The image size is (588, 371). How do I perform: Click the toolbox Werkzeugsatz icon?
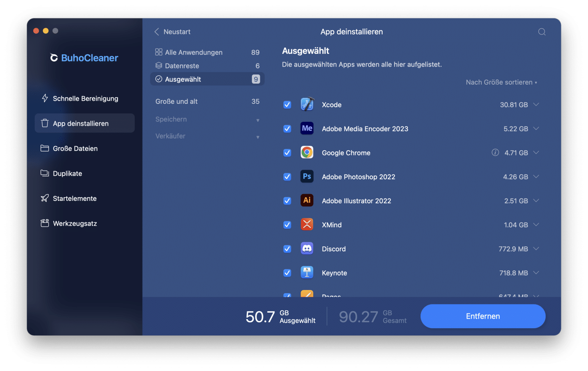[x=45, y=223]
